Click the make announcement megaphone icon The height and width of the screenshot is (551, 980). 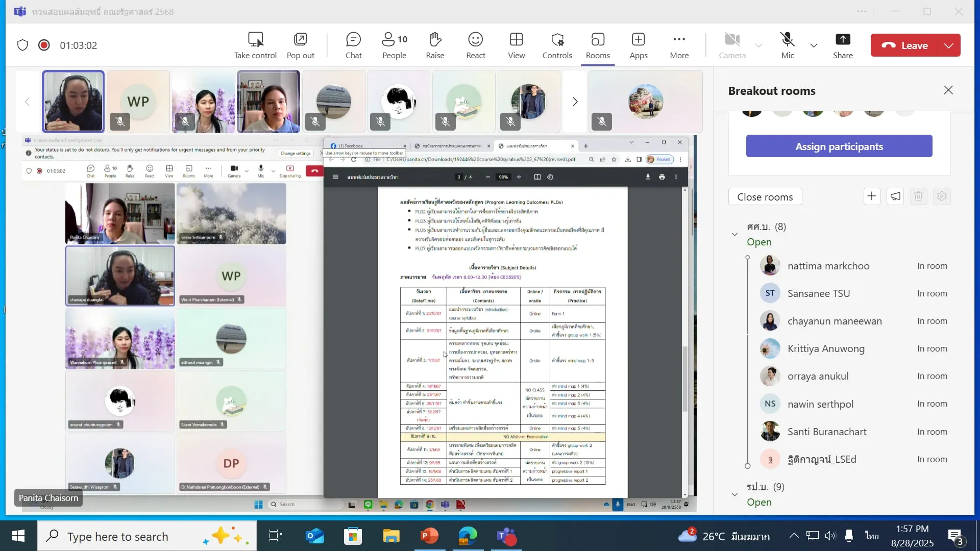point(895,196)
